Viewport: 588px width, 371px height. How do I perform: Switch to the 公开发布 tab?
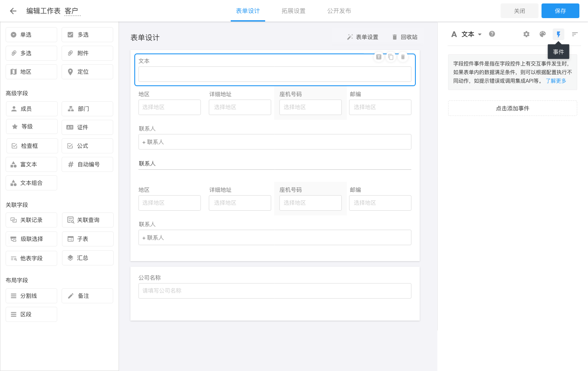click(339, 11)
